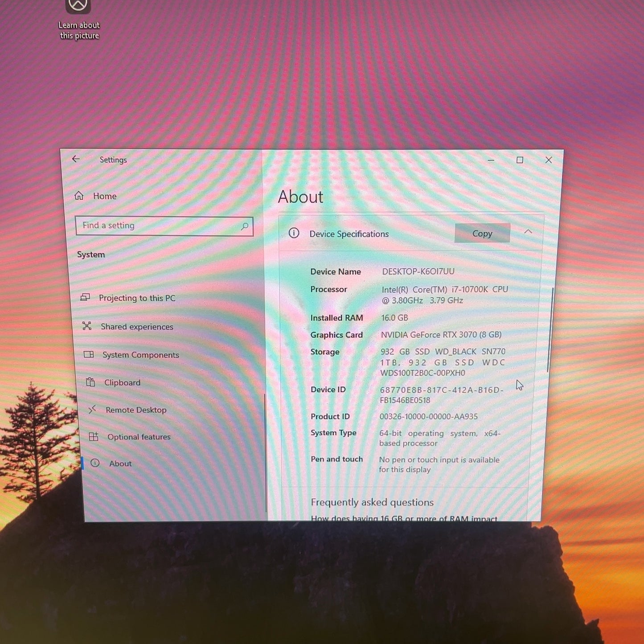Focus the Find a setting search box
The height and width of the screenshot is (644, 644).
pos(164,226)
